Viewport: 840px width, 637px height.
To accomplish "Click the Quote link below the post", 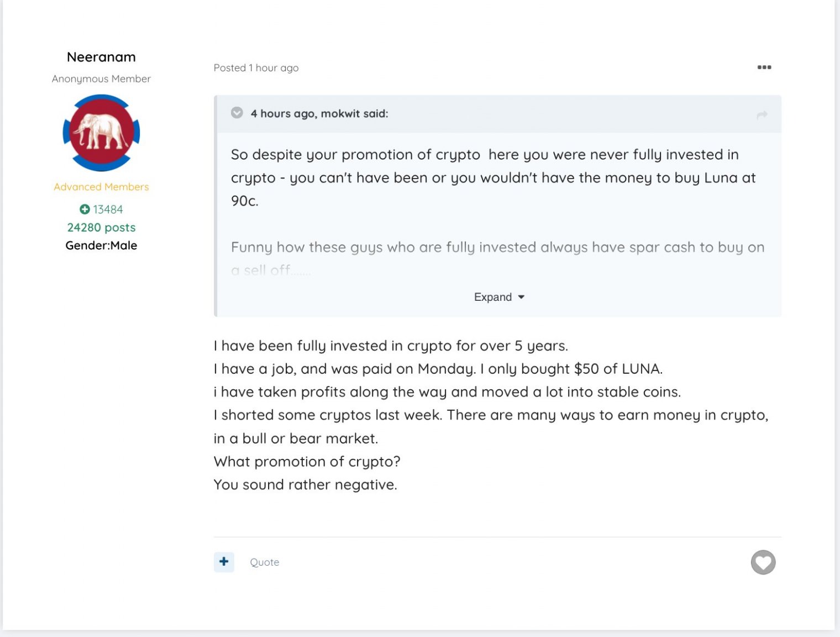I will [x=264, y=562].
